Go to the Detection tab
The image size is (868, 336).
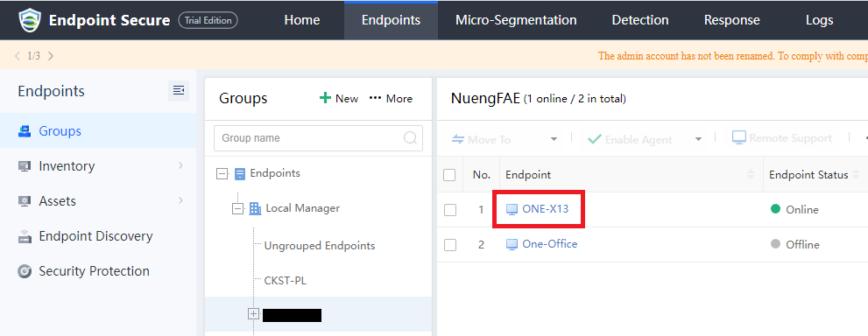[x=640, y=20]
